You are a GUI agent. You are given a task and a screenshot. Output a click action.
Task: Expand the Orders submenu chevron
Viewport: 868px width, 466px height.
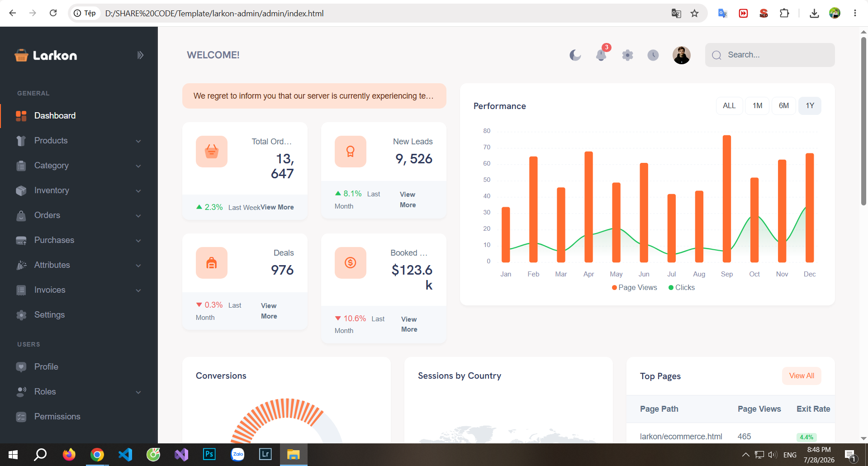click(138, 216)
